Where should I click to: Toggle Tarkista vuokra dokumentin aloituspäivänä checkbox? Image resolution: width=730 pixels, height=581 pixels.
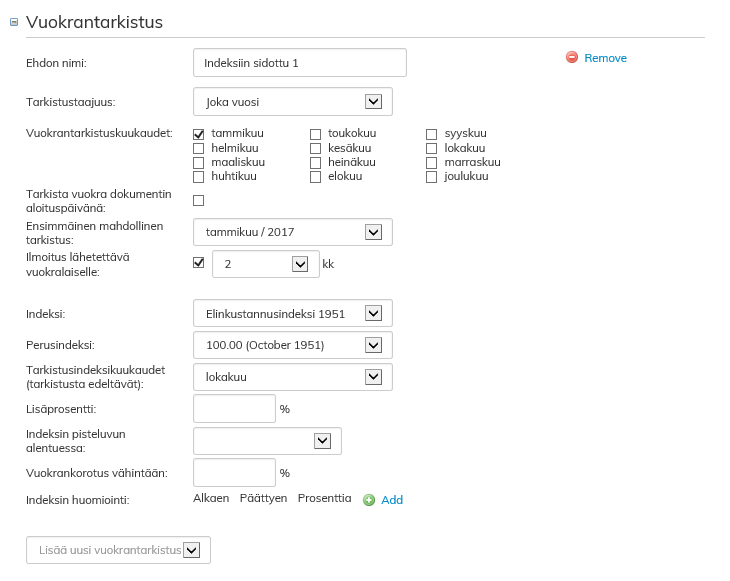click(x=198, y=200)
